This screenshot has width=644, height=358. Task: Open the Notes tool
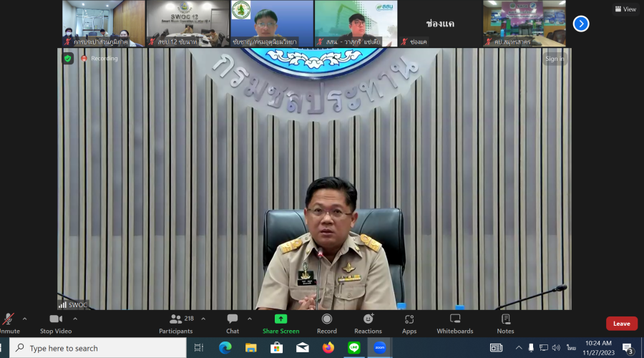click(x=505, y=323)
